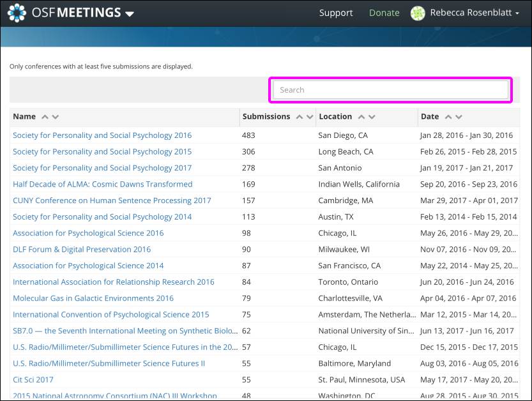The image size is (532, 401).
Task: Sort Submissions column ascending
Action: pyautogui.click(x=300, y=117)
